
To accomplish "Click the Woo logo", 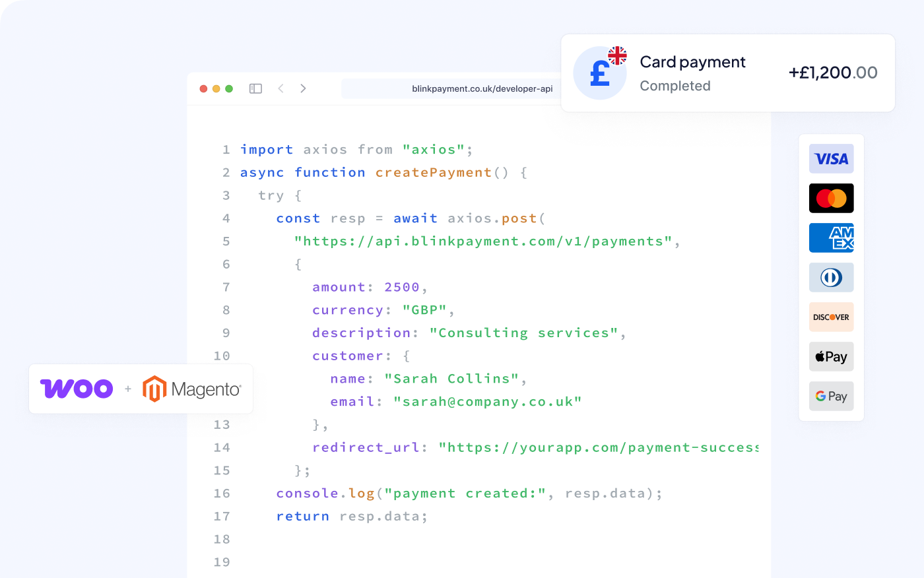I will pyautogui.click(x=77, y=389).
